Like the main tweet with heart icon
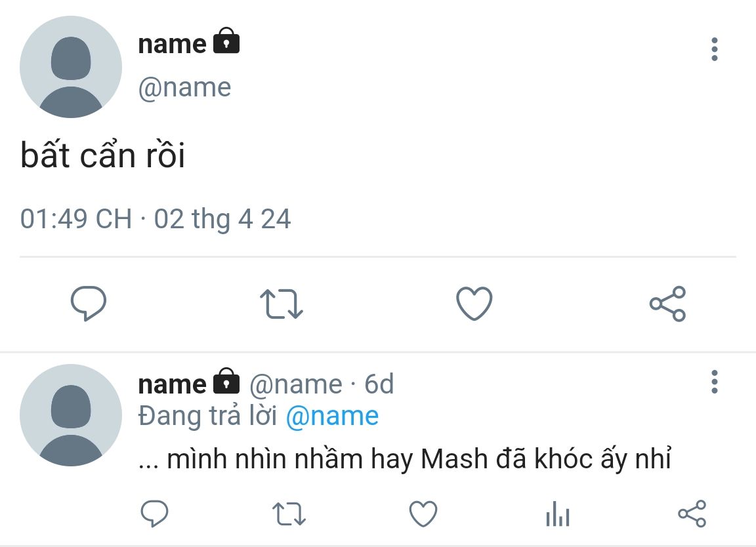Image resolution: width=756 pixels, height=547 pixels. click(x=474, y=304)
